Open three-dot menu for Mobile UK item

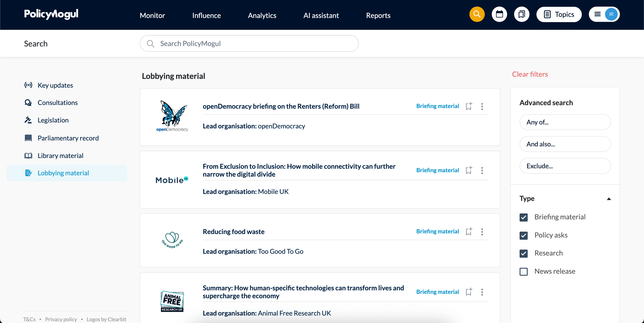point(482,170)
